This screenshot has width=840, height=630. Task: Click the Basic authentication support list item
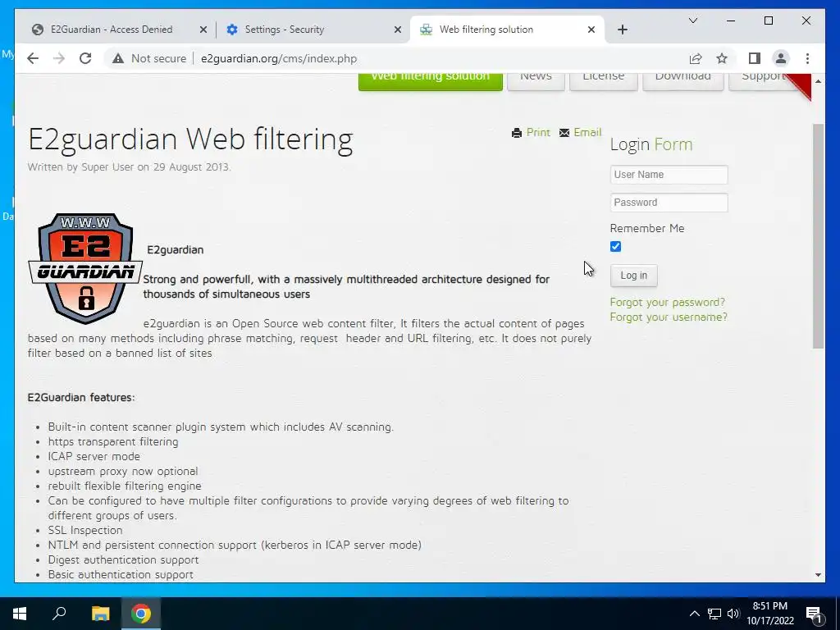pos(121,574)
